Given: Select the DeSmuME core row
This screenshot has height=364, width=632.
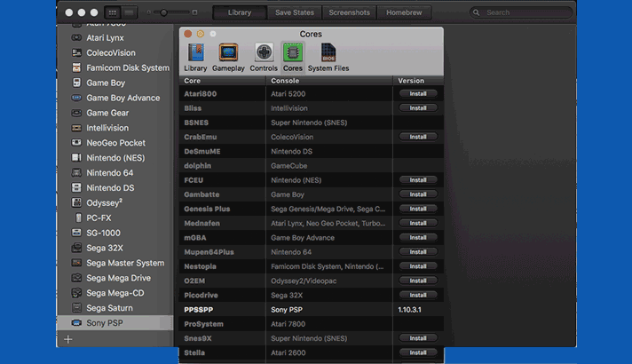Looking at the screenshot, I should (312, 151).
